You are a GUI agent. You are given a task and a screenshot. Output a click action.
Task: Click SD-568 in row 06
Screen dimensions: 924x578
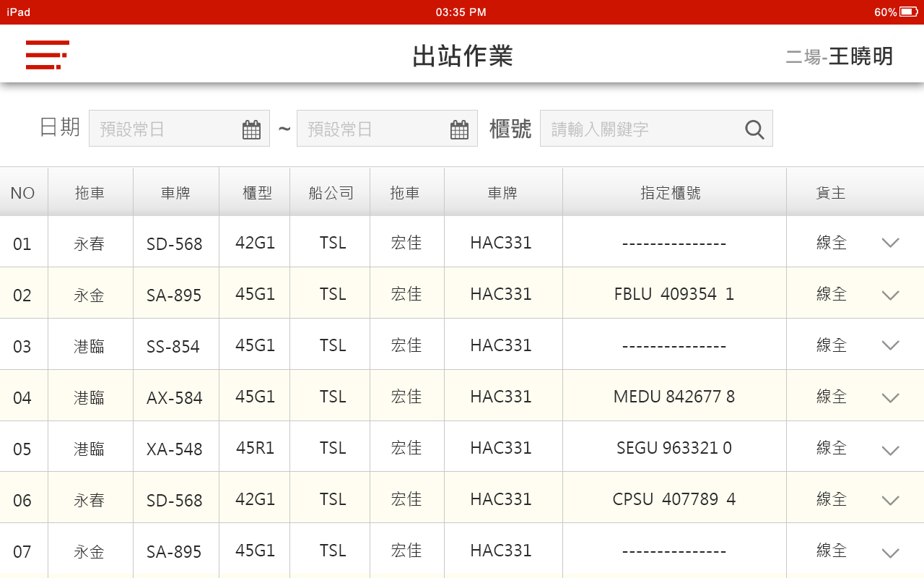[x=175, y=501]
